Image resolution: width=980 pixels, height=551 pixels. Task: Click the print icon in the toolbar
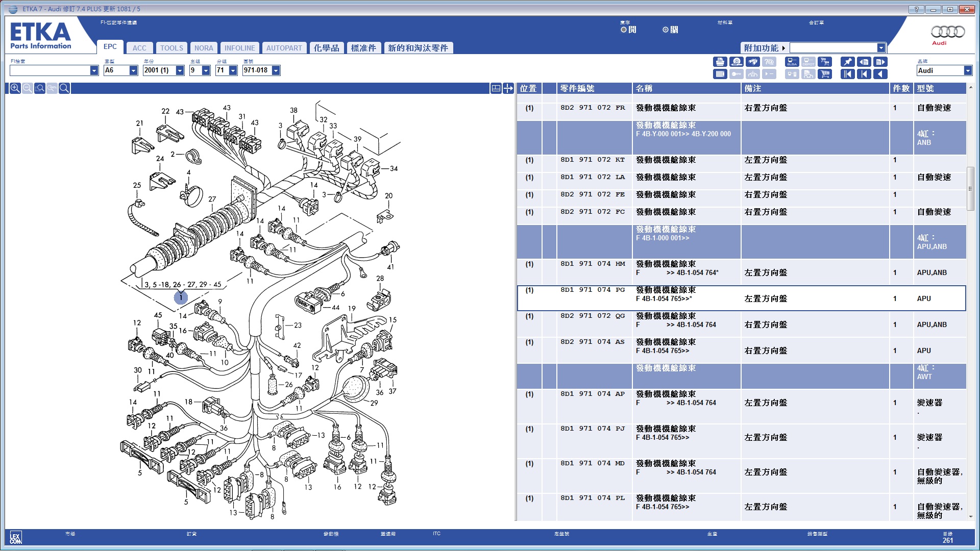[720, 62]
